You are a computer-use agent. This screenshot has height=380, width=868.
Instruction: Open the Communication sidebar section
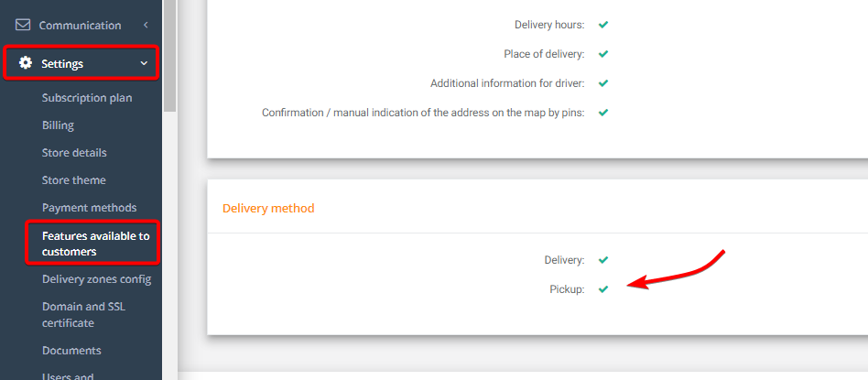[x=80, y=25]
